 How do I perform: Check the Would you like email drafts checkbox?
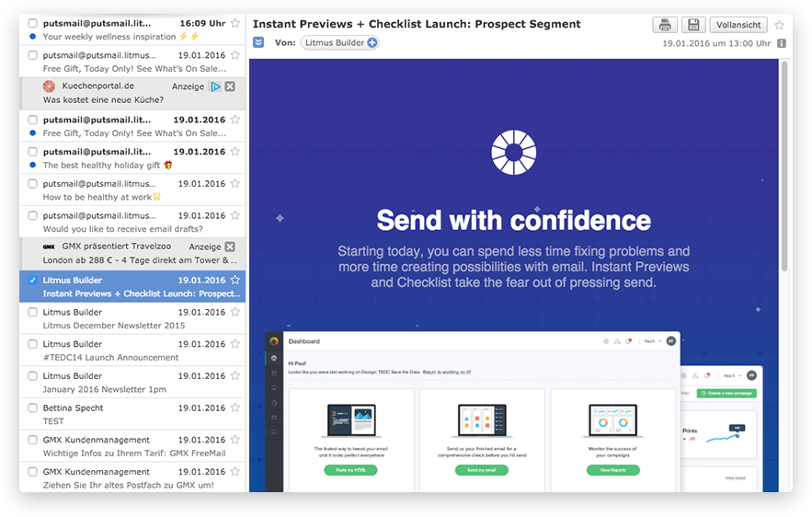32,215
